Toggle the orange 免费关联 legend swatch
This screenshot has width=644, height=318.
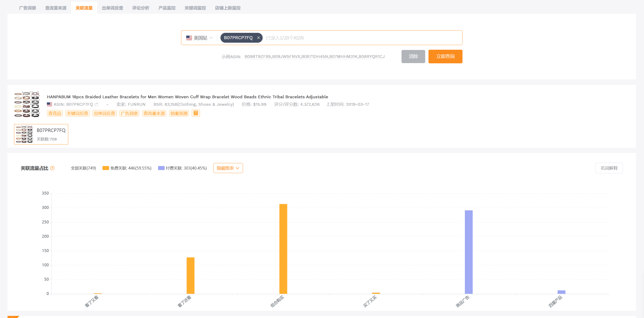[x=106, y=168]
